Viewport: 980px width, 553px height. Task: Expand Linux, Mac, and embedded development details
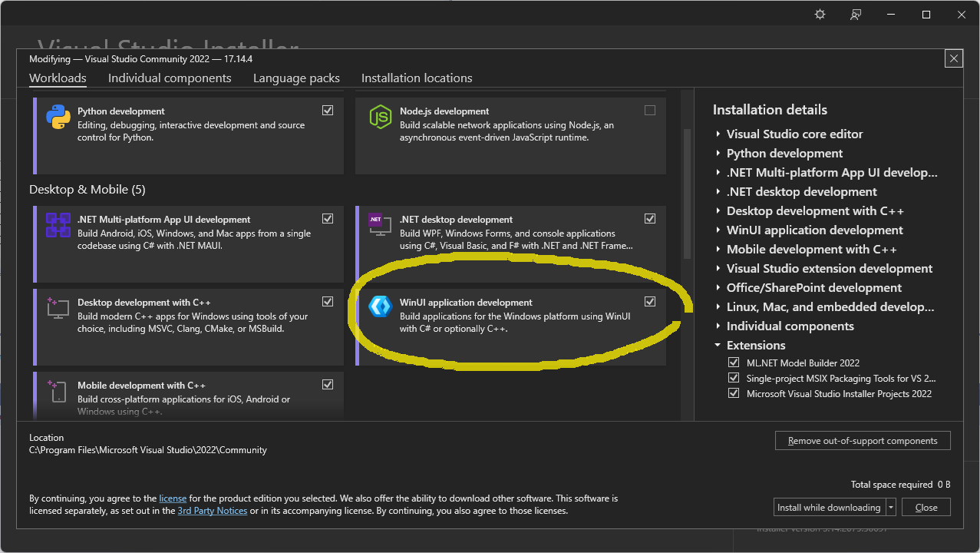coord(718,306)
